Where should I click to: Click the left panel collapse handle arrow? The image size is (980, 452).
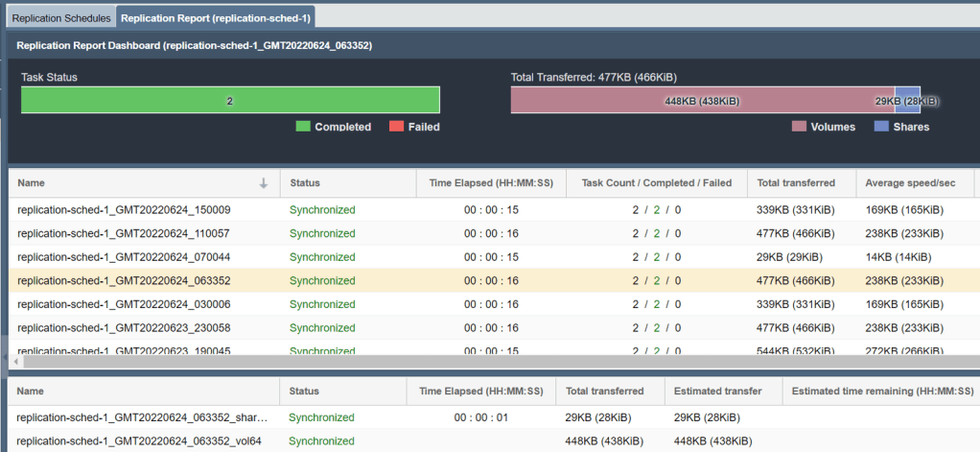3,357
